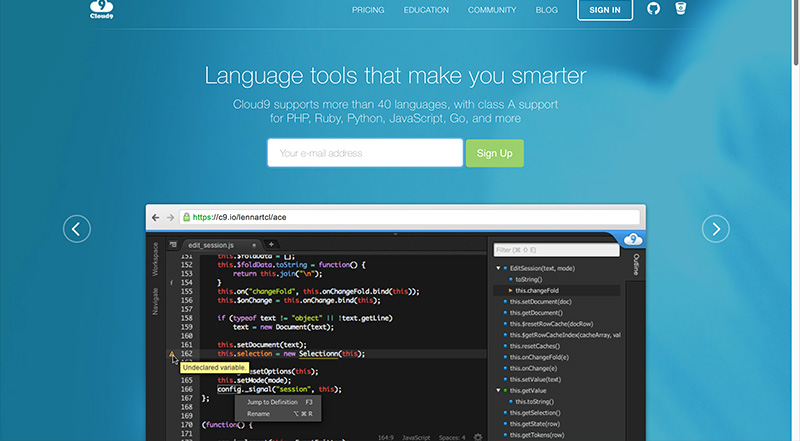800x441 pixels.
Task: Click the green Sign Up button
Action: 494,153
